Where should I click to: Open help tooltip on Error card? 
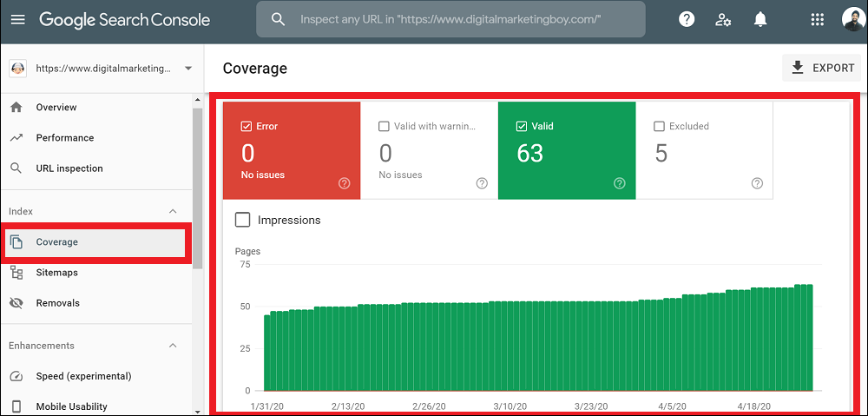click(x=345, y=183)
